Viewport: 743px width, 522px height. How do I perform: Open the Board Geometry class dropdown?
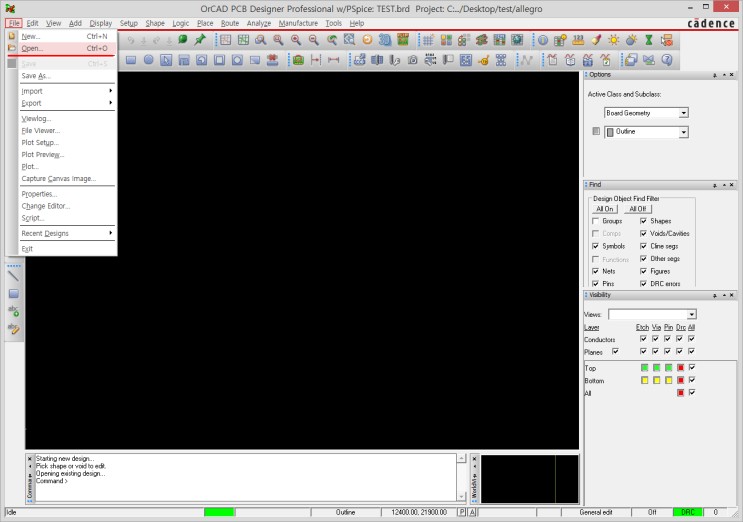[683, 113]
